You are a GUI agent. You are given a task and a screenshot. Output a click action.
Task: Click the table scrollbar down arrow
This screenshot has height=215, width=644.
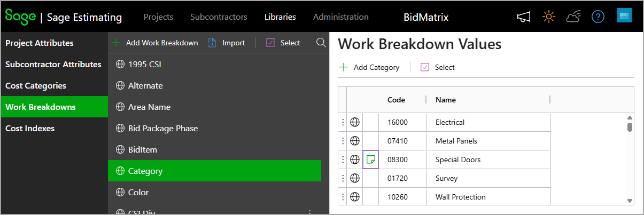tap(630, 201)
